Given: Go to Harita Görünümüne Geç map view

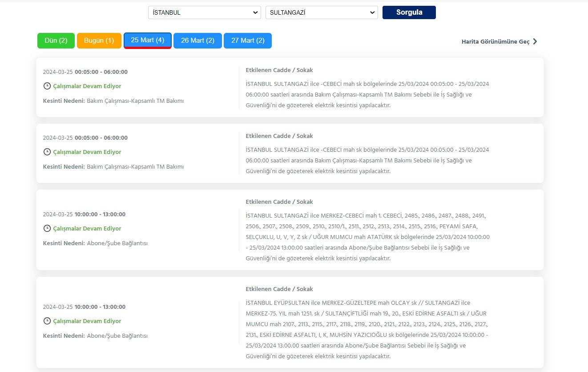Looking at the screenshot, I should pos(495,41).
